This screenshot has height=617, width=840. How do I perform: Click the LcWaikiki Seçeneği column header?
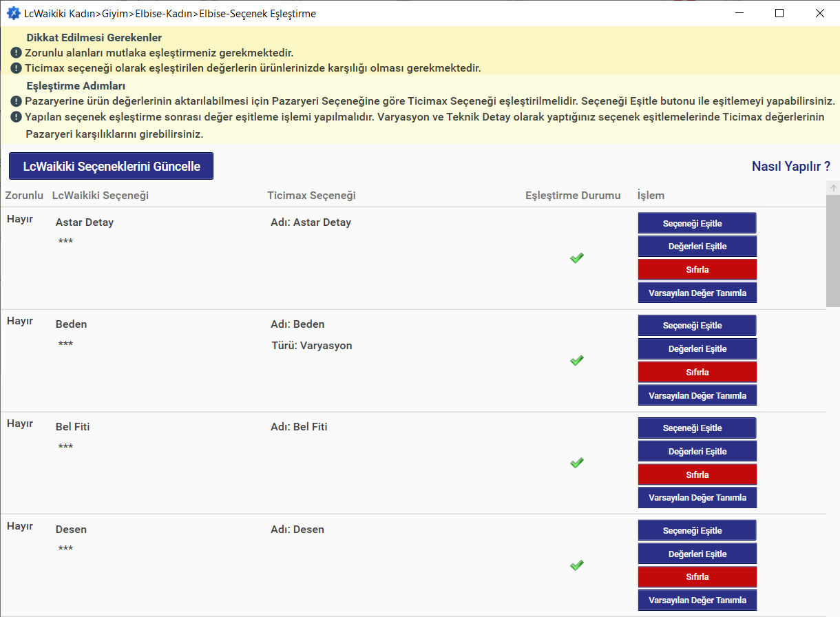click(x=101, y=196)
